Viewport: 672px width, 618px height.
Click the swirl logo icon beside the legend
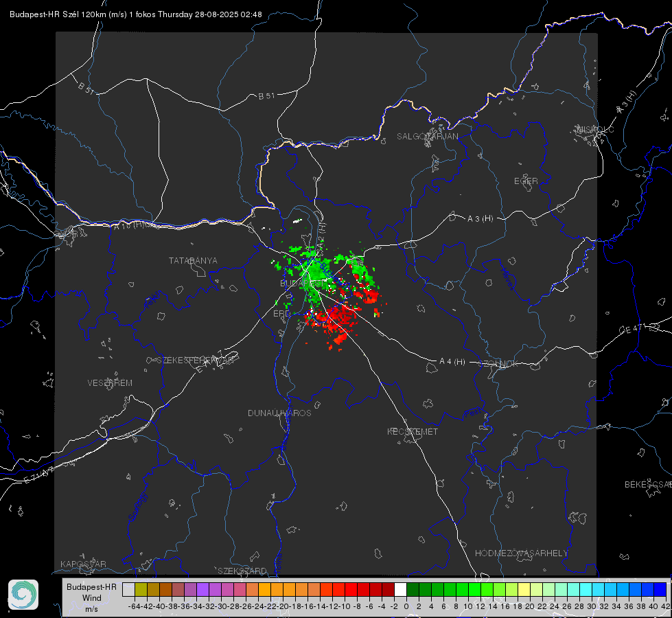point(23,595)
